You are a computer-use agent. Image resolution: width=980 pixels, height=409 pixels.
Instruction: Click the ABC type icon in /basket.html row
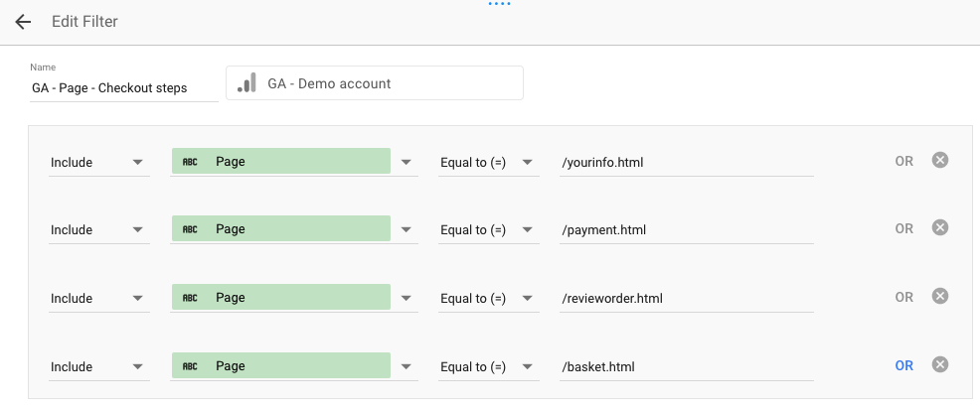pyautogui.click(x=190, y=366)
